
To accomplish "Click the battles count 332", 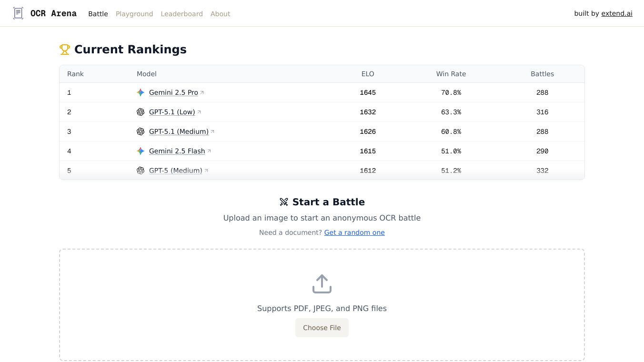I will click(x=543, y=171).
